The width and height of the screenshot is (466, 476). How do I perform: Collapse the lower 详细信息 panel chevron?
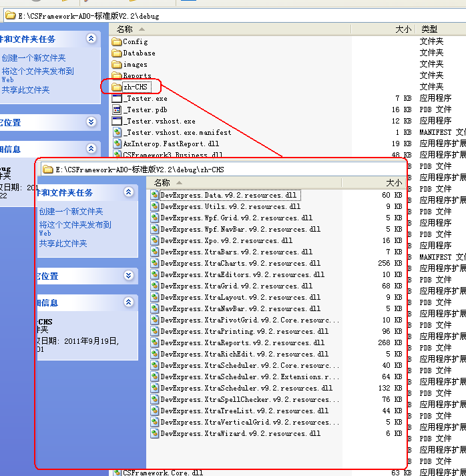click(129, 302)
